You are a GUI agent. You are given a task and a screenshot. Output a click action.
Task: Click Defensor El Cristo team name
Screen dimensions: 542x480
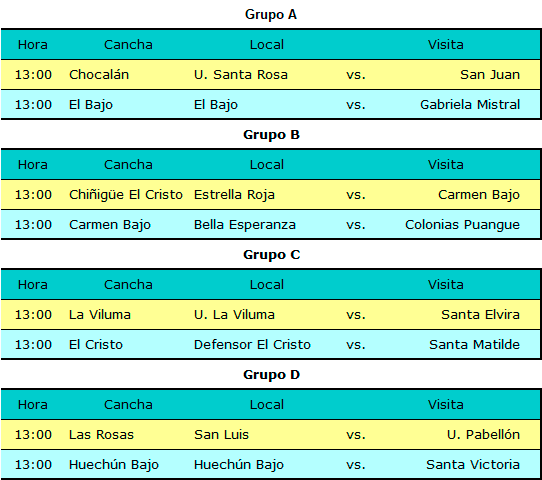pyautogui.click(x=252, y=345)
